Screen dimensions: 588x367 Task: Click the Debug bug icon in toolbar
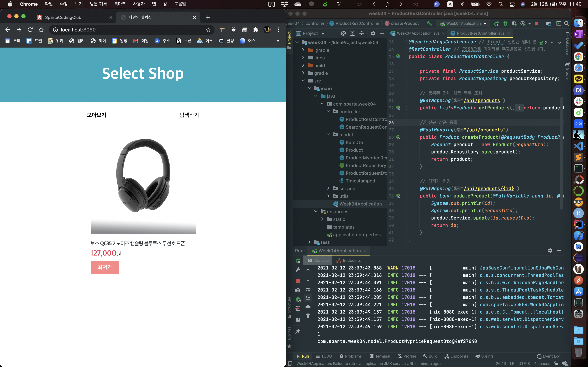505,24
